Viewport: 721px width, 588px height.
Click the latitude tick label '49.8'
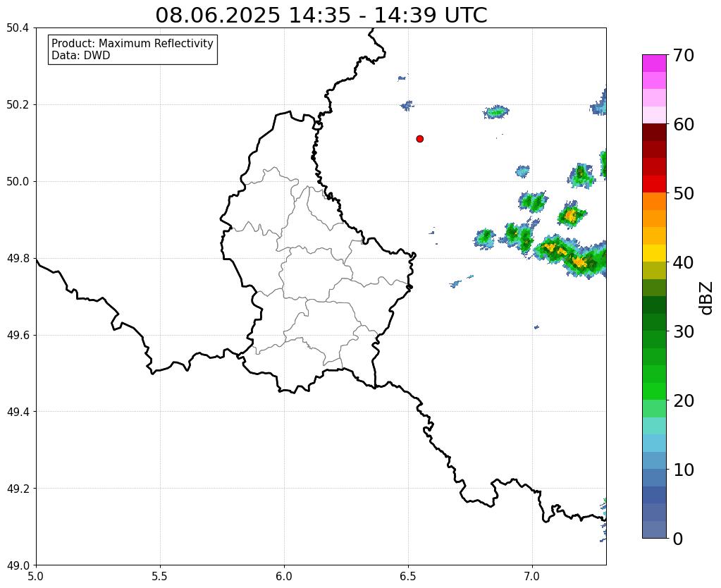coord(18,258)
